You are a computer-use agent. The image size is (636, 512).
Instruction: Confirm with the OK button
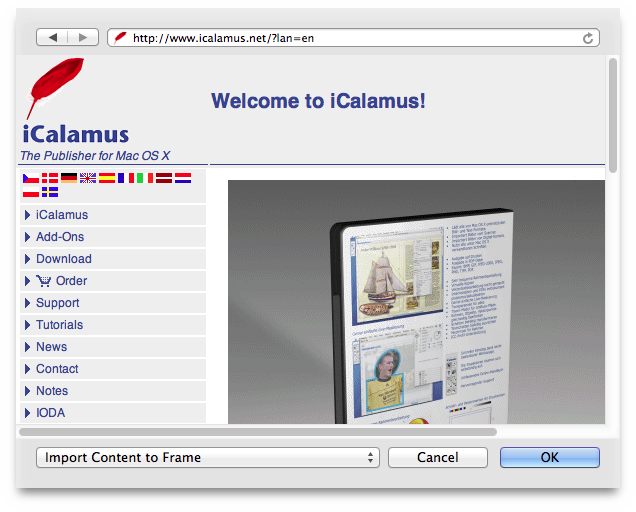coord(550,458)
